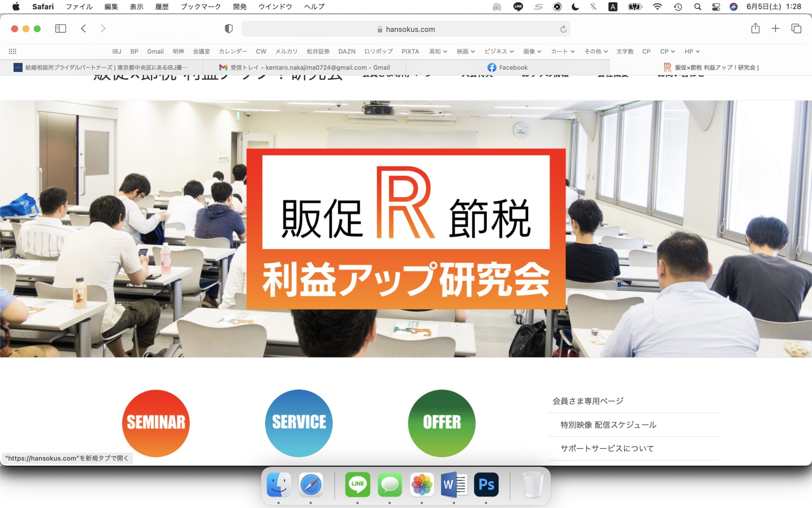Toggle Do Not Disturb moon icon
This screenshot has width=812, height=508.
click(x=575, y=6)
